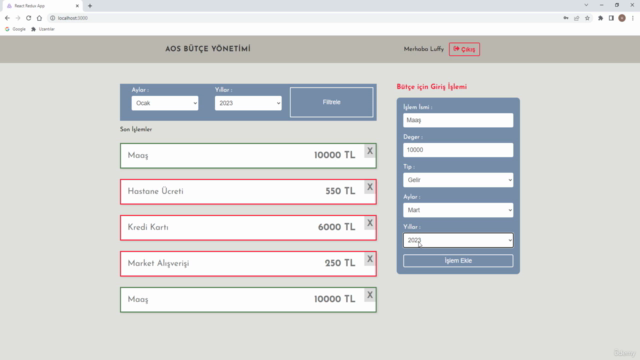Open Yıllar filter dropdown showing 2023

click(248, 103)
